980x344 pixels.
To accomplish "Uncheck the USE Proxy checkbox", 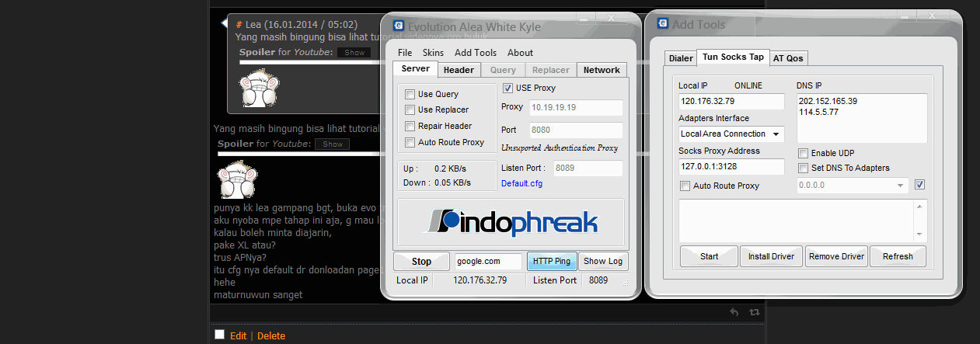I will tap(508, 88).
